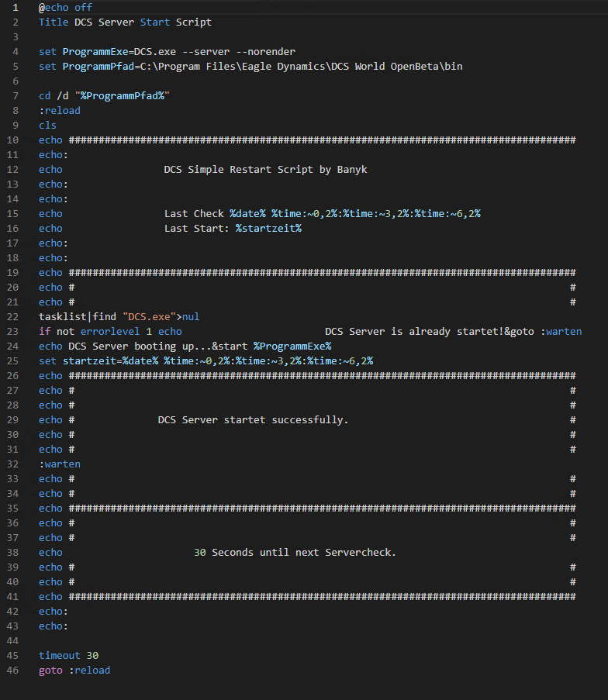This screenshot has width=608, height=700.
Task: Click the "cls" command on line 9
Action: (47, 126)
